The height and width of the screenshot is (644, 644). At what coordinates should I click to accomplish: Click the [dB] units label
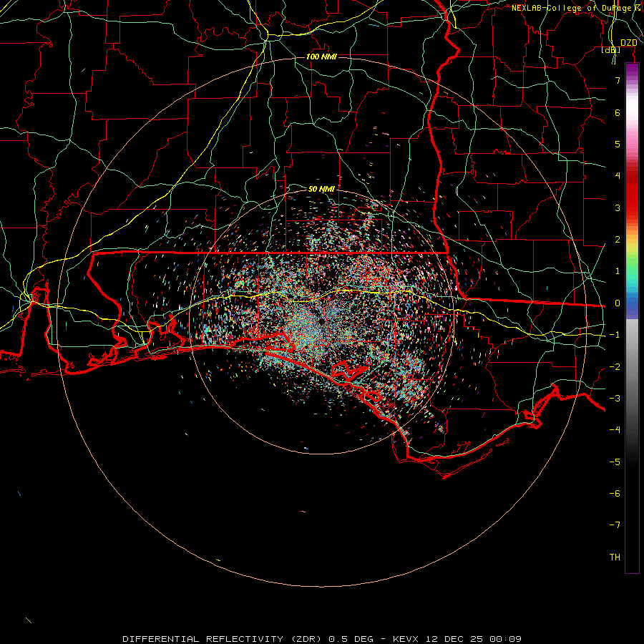(x=611, y=50)
